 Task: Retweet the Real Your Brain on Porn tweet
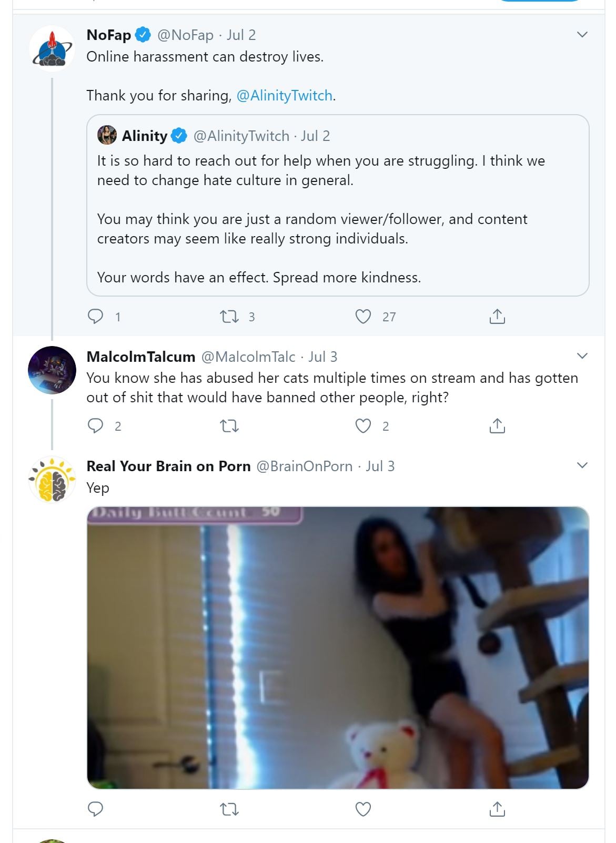tap(229, 808)
